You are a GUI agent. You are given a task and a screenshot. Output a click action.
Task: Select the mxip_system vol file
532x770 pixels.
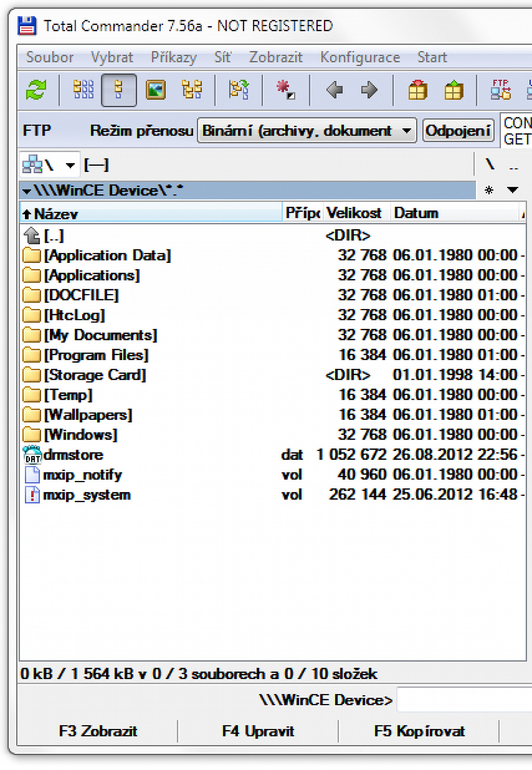click(273, 494)
